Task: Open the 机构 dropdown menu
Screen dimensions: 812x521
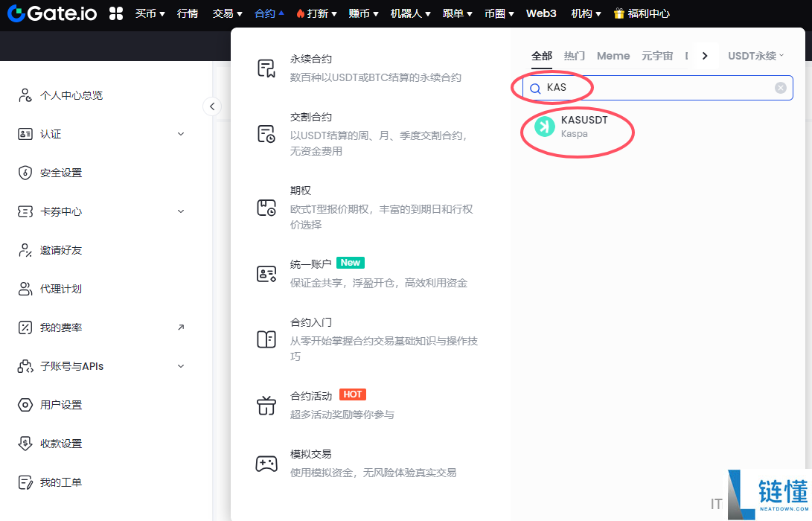Action: tap(586, 13)
